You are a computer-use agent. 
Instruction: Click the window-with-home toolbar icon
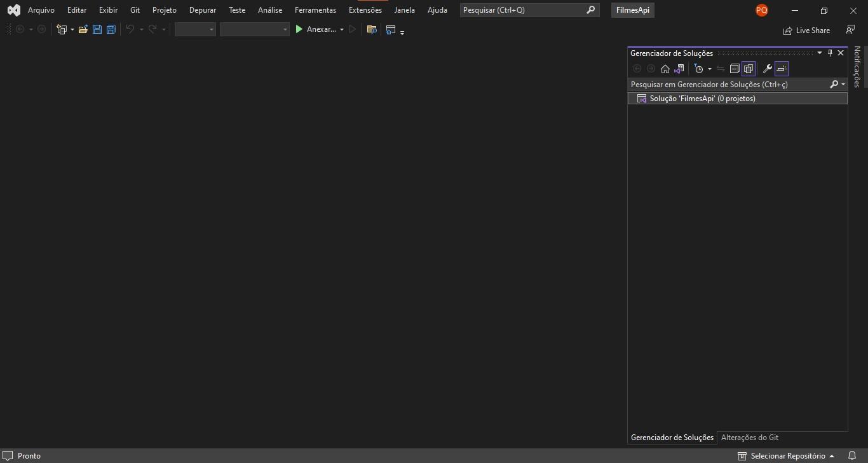click(x=391, y=29)
